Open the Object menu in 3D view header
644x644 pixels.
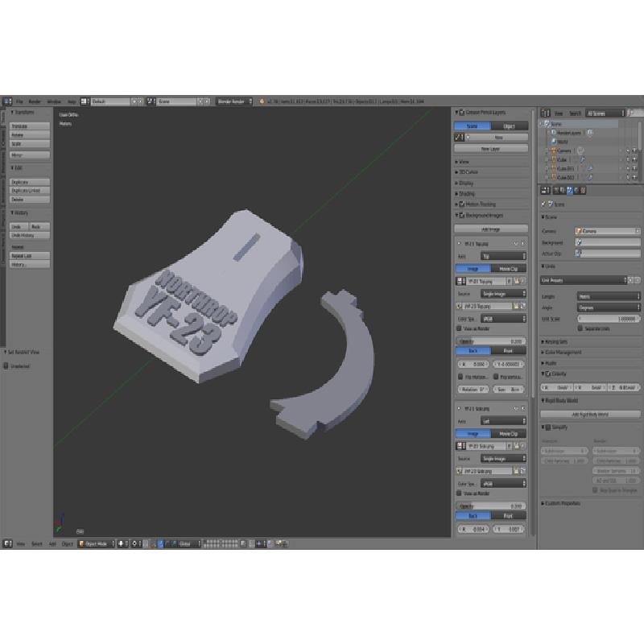point(67,544)
